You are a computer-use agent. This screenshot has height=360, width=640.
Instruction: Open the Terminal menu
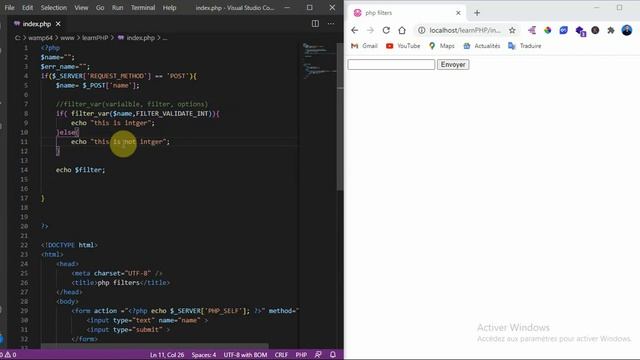point(143,7)
